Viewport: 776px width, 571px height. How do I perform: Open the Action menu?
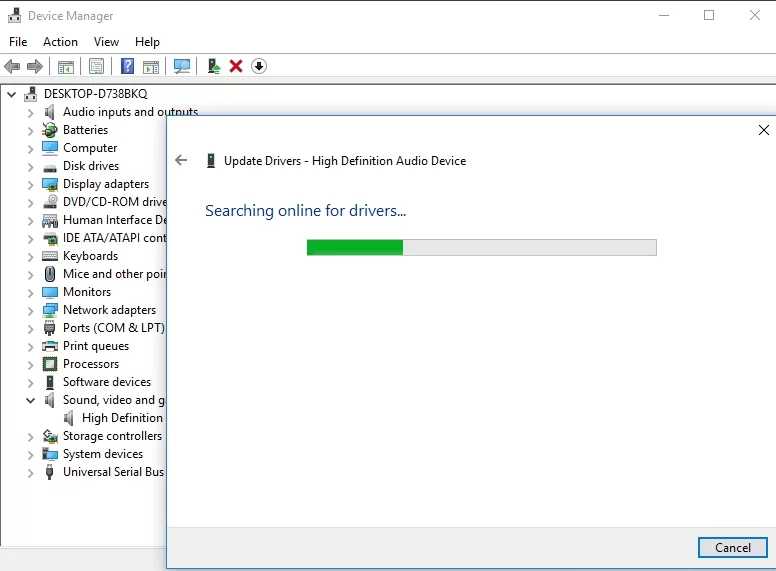coord(60,42)
